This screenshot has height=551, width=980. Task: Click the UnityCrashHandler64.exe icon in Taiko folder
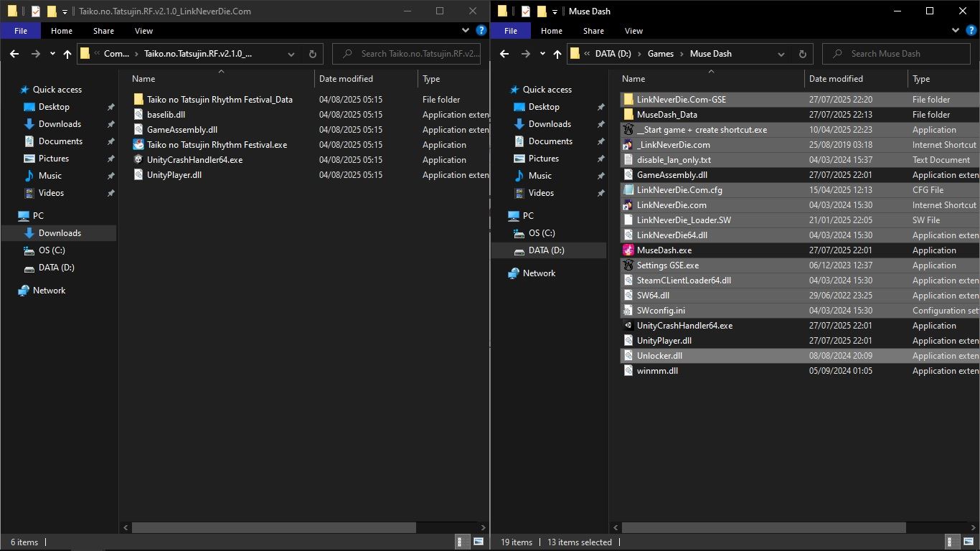pos(138,160)
